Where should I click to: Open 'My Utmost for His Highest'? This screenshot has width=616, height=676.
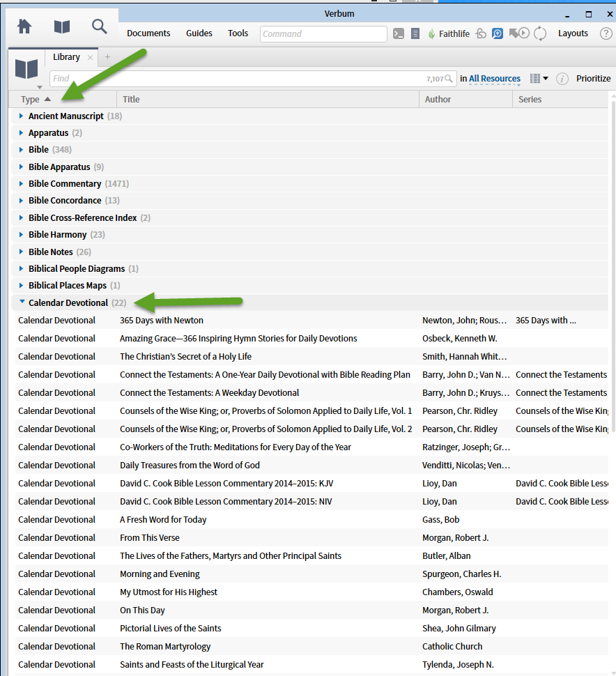[x=169, y=592]
